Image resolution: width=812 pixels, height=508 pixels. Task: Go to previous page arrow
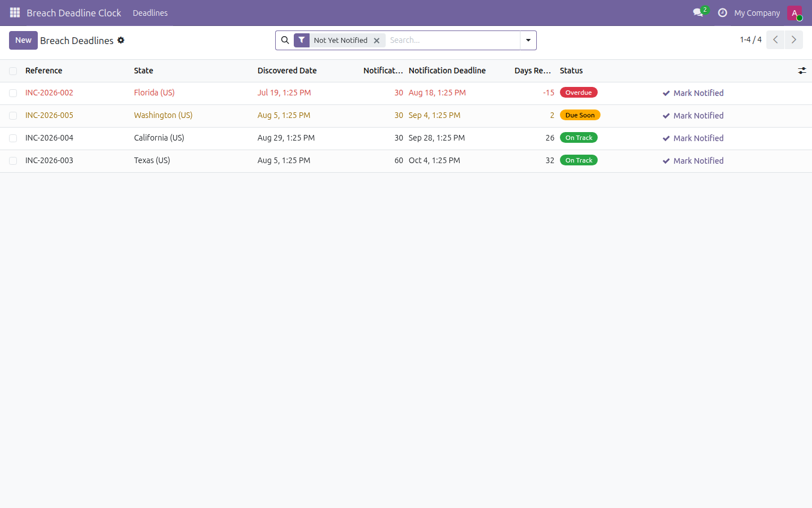[x=775, y=40]
